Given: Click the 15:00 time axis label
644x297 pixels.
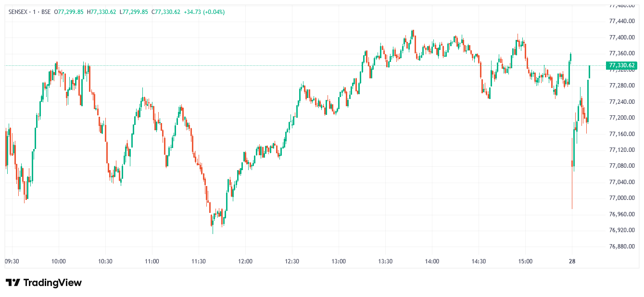Looking at the screenshot, I should pyautogui.click(x=525, y=261).
